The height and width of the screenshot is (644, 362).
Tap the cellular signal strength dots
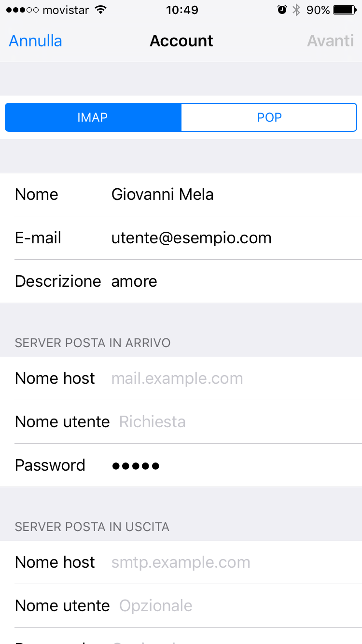(22, 10)
